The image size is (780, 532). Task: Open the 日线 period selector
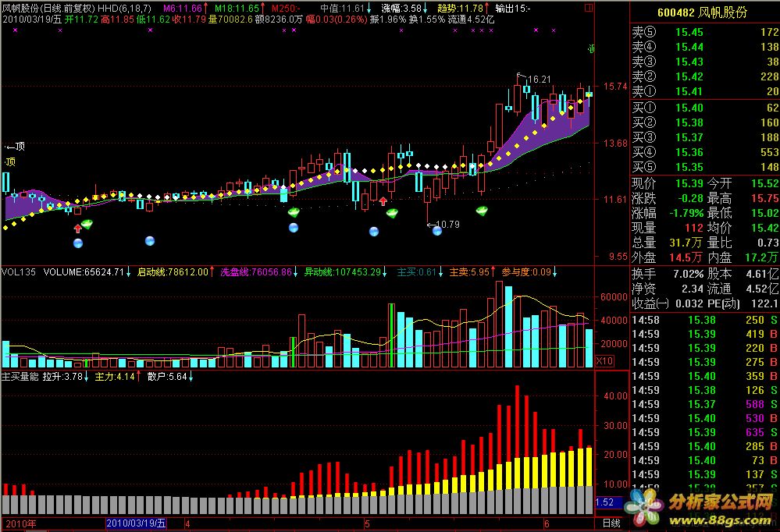point(611,523)
